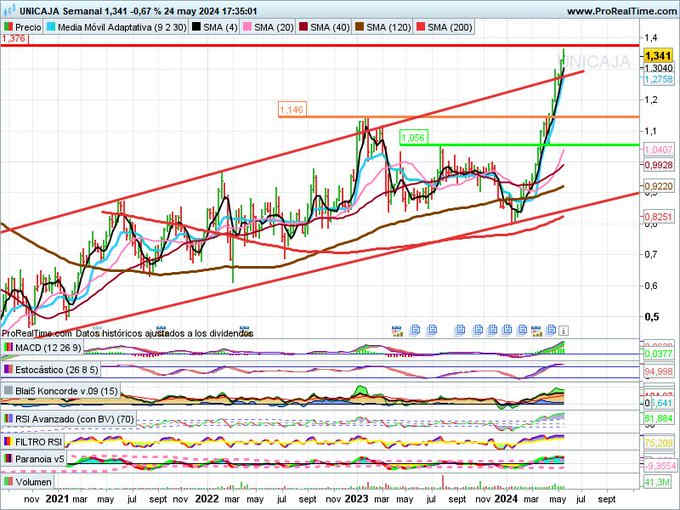Screen dimensions: 680x510
Task: Click RSI value 81,884 on right axis
Action: (658, 419)
